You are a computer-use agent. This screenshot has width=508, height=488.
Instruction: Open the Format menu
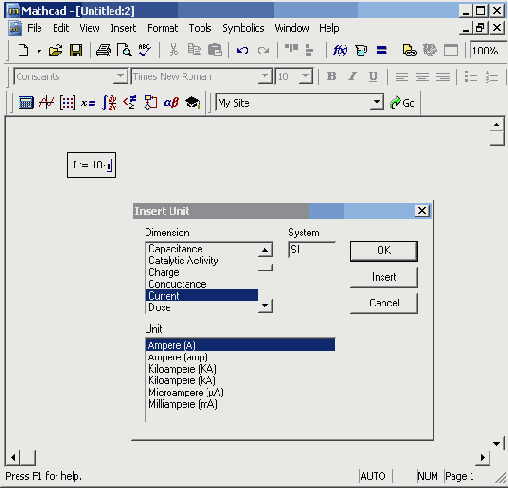tap(163, 28)
